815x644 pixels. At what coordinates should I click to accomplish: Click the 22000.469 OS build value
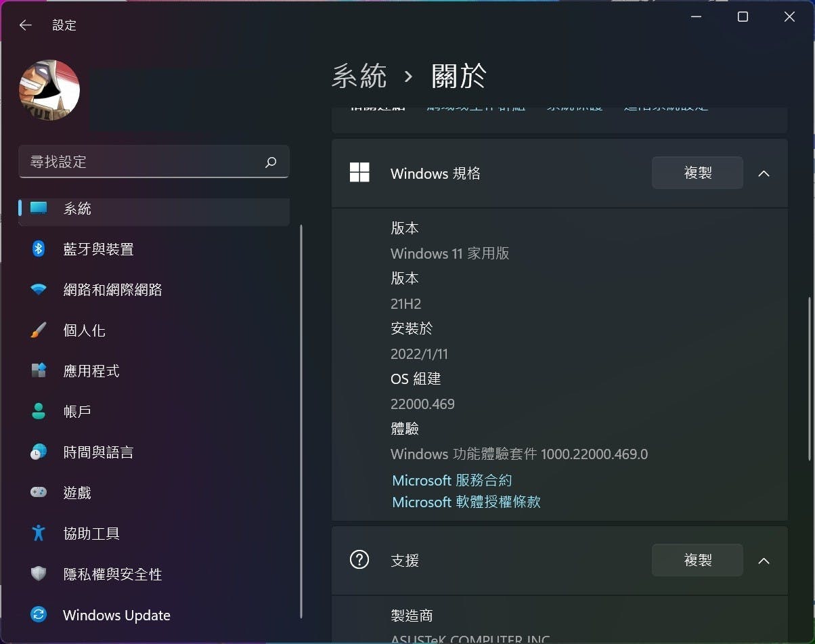[x=422, y=404]
